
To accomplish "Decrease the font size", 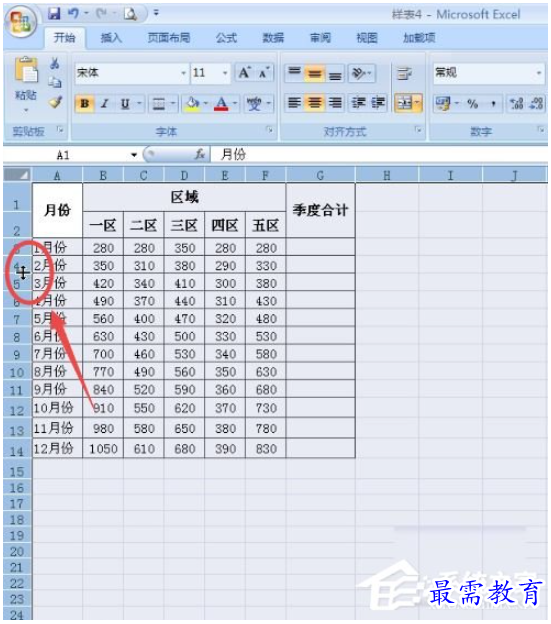I will 264,73.
